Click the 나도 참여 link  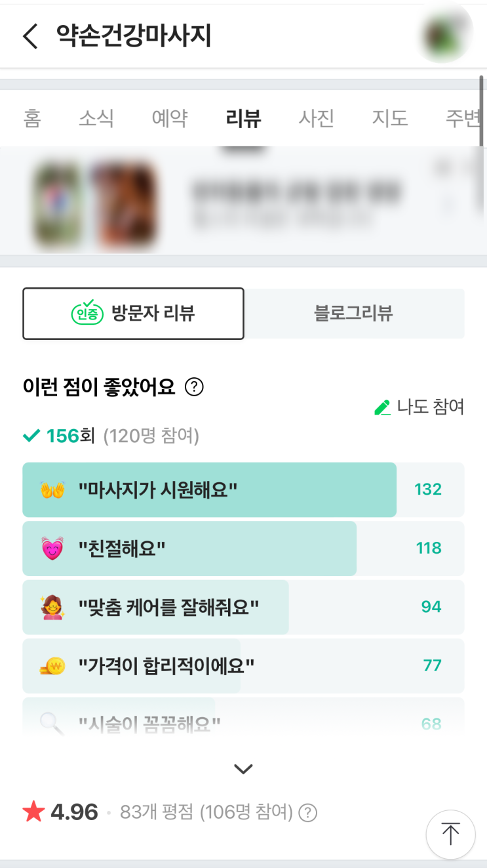430,407
